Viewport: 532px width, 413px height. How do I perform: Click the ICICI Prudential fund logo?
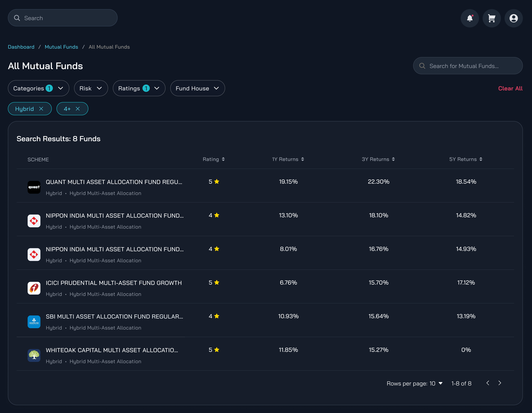[x=34, y=288]
